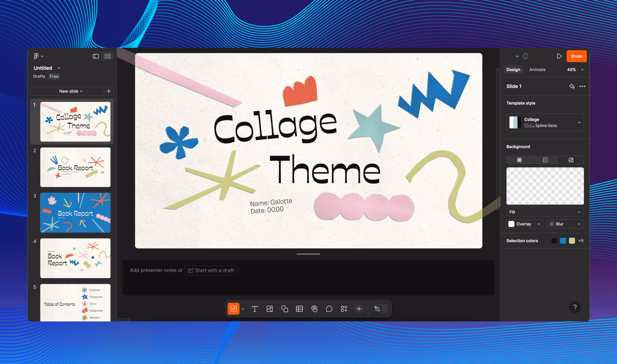This screenshot has height=364, width=617.
Task: Switch to grid view layout icon
Action: coord(107,56)
